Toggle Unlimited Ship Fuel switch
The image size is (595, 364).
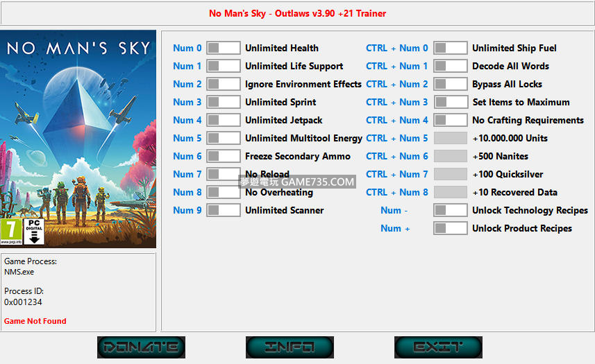[x=451, y=48]
